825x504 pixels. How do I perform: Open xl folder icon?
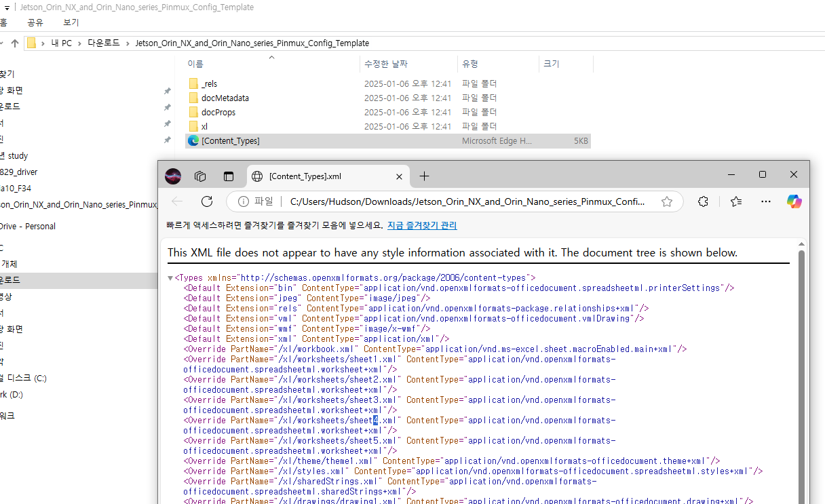[193, 126]
